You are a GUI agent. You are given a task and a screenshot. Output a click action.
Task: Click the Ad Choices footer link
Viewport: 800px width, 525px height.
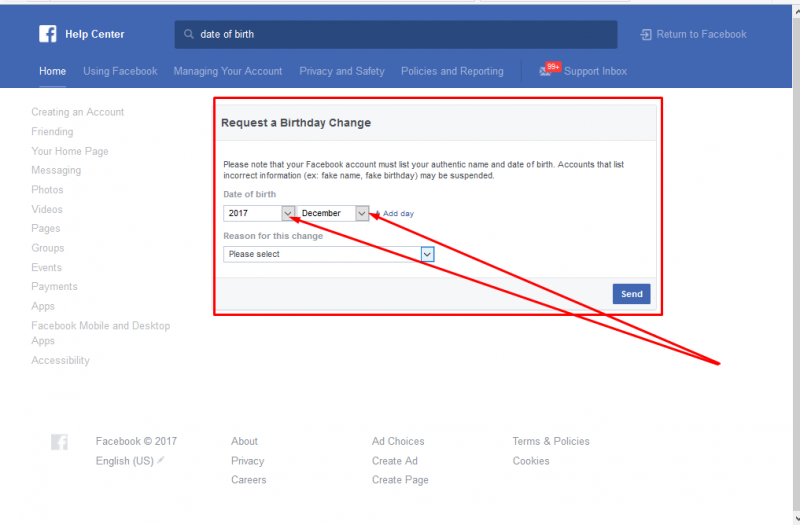point(398,441)
